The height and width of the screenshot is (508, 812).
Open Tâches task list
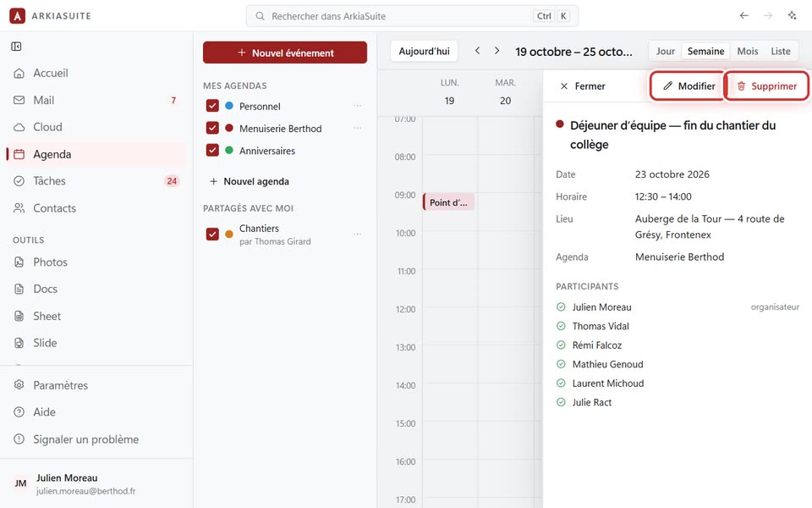(x=96, y=181)
